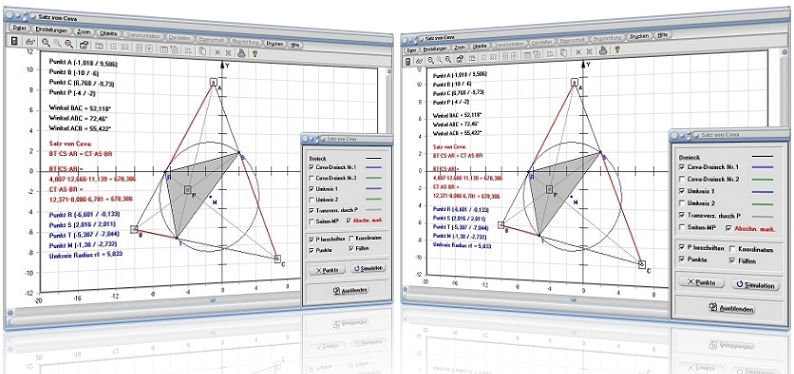Image resolution: width=794 pixels, height=374 pixels.
Task: Toggle Umkreis 1 checkbox in left panel
Action: pyautogui.click(x=311, y=188)
